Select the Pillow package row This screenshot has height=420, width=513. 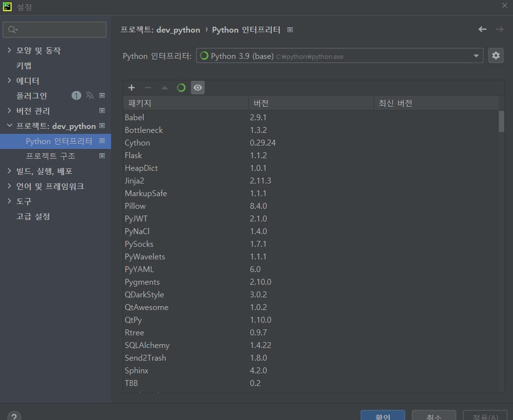click(311, 206)
